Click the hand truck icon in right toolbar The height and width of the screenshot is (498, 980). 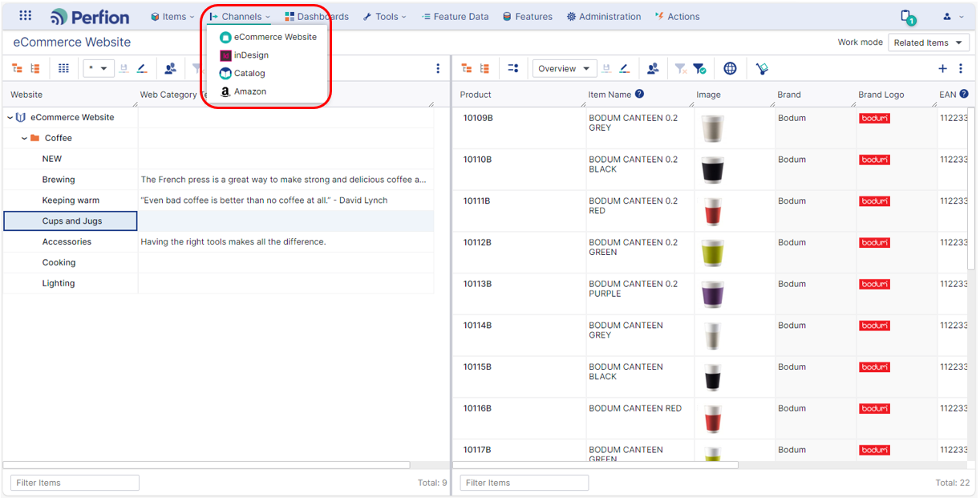762,69
